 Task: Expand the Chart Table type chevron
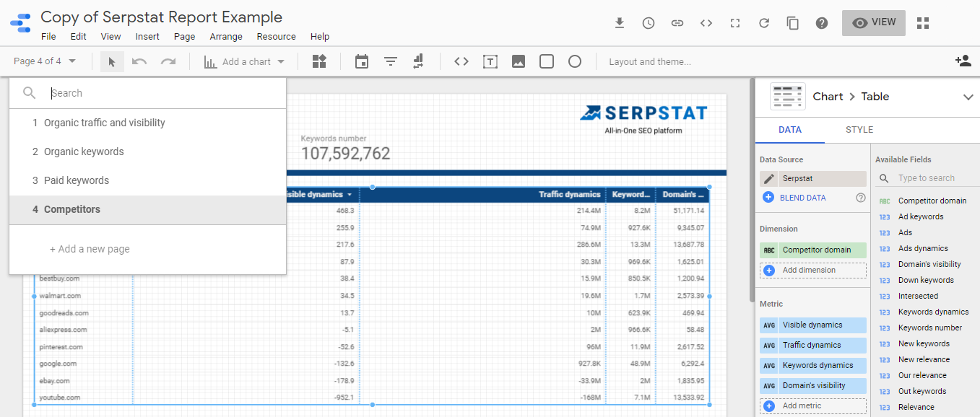click(968, 97)
